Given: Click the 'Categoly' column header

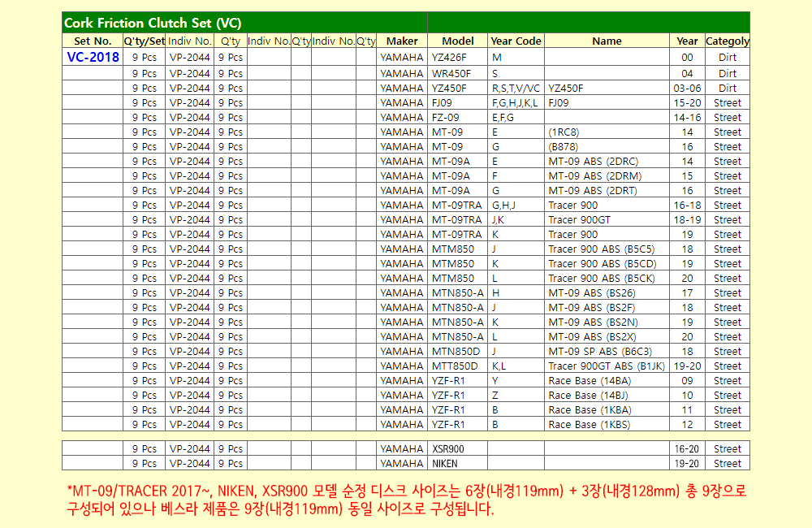Looking at the screenshot, I should 728,41.
